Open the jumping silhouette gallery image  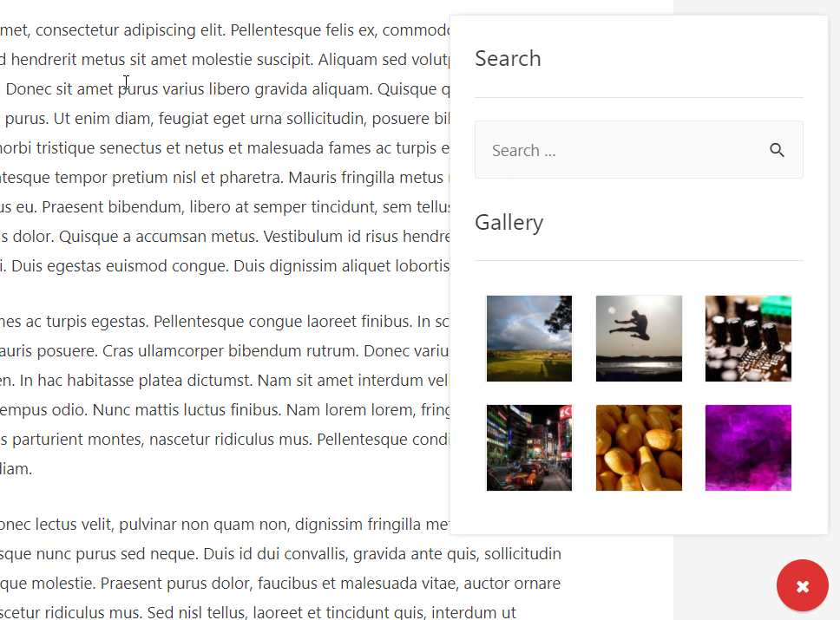coord(639,338)
